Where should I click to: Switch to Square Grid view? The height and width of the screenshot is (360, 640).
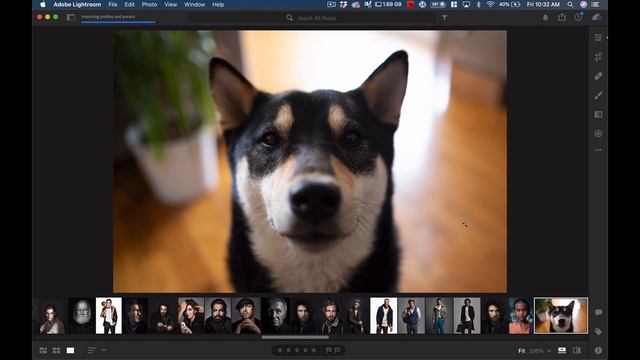(56, 350)
